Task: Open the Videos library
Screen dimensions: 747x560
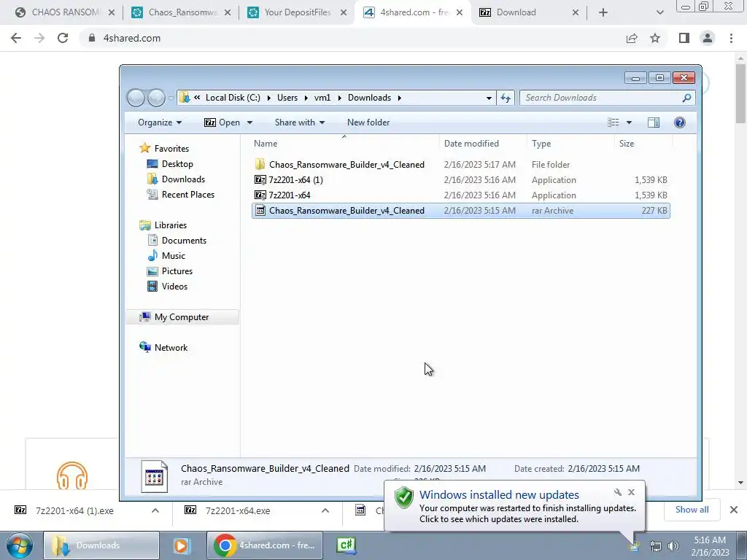Action: 174,286
